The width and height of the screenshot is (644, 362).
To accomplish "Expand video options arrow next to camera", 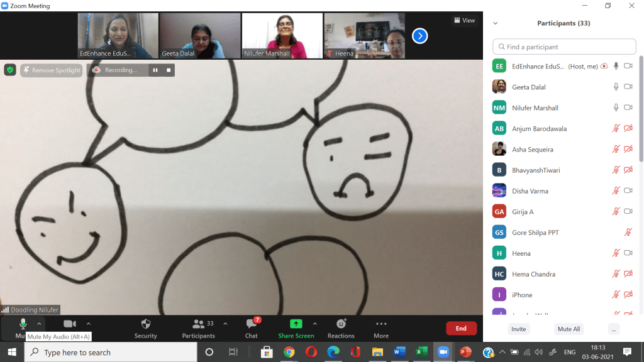I will 88,324.
